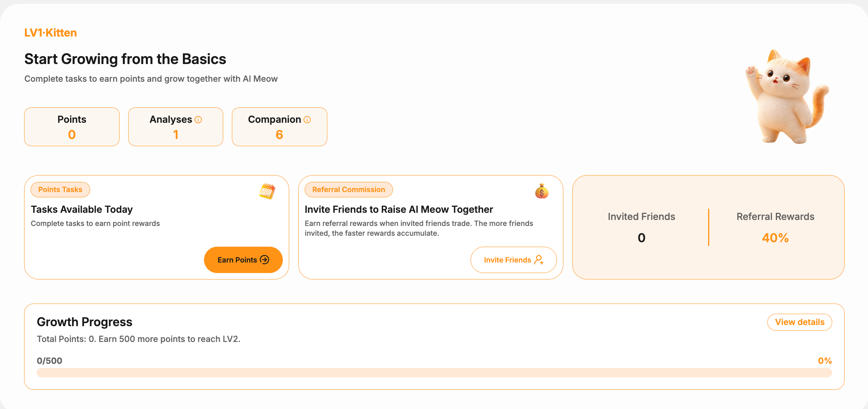Click the Growth Progress bar
Viewport: 868px width, 409px height.
(x=434, y=373)
